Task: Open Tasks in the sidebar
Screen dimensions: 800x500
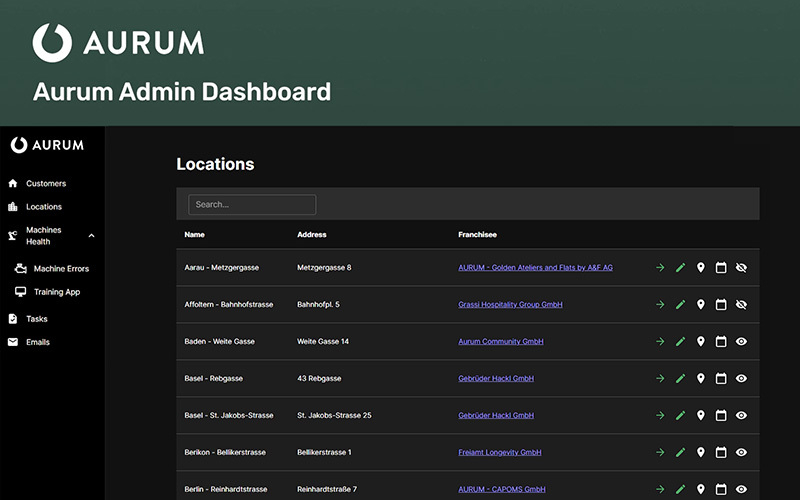Action: [x=37, y=319]
